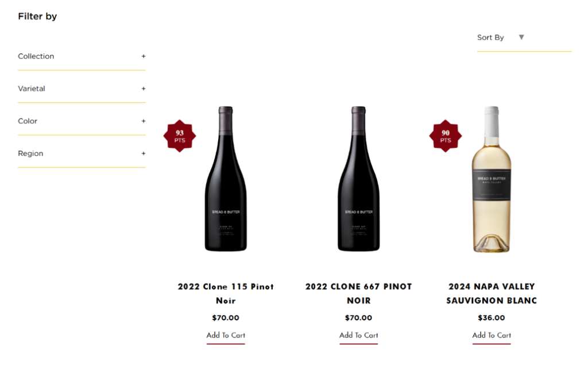Expand the Region filter plus icon
The height and width of the screenshot is (373, 588).
point(144,153)
